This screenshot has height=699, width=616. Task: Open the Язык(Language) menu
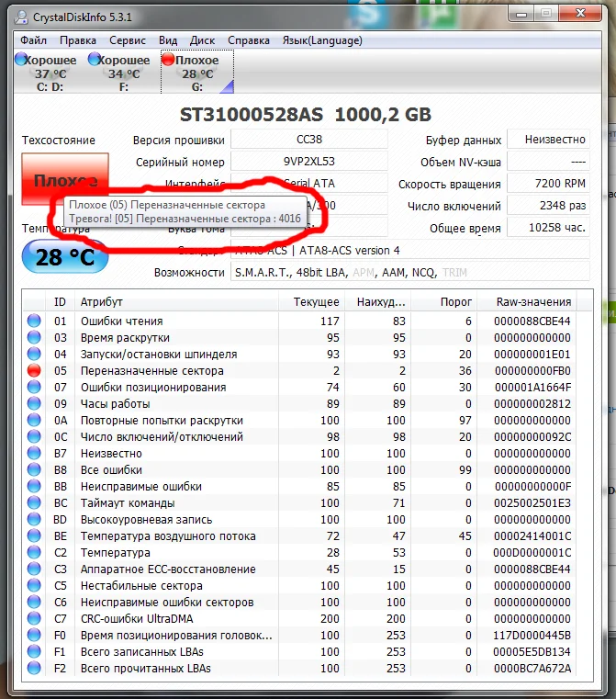coord(322,40)
